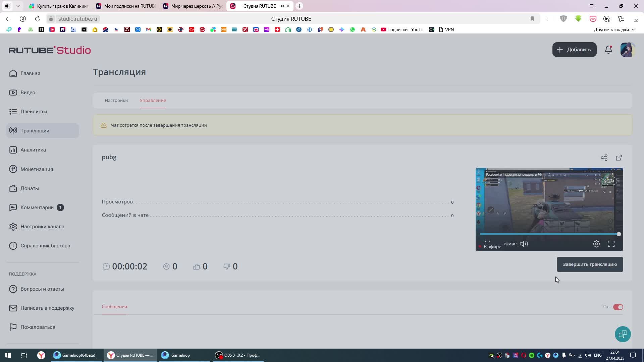Enter fullscreen in stream preview
644x362 pixels.
tap(611, 244)
